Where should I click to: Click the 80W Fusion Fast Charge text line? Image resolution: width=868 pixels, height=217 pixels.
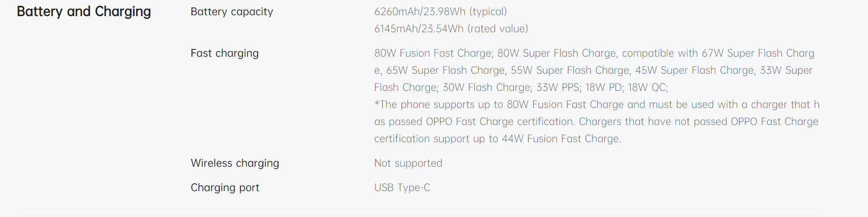(594, 53)
